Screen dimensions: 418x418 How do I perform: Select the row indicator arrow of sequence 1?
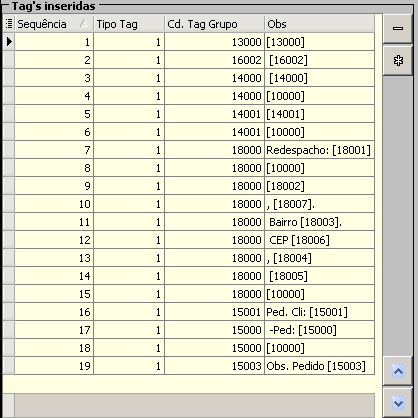(9, 42)
